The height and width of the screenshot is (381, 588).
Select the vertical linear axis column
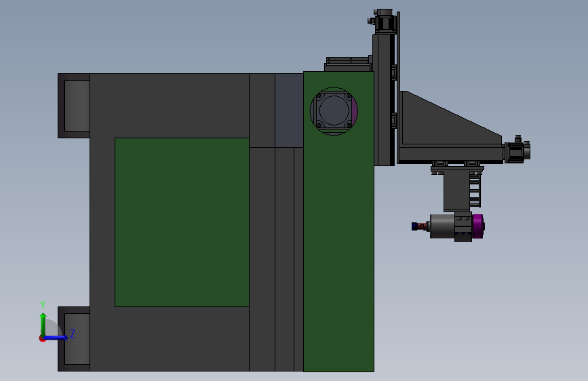coord(384,100)
